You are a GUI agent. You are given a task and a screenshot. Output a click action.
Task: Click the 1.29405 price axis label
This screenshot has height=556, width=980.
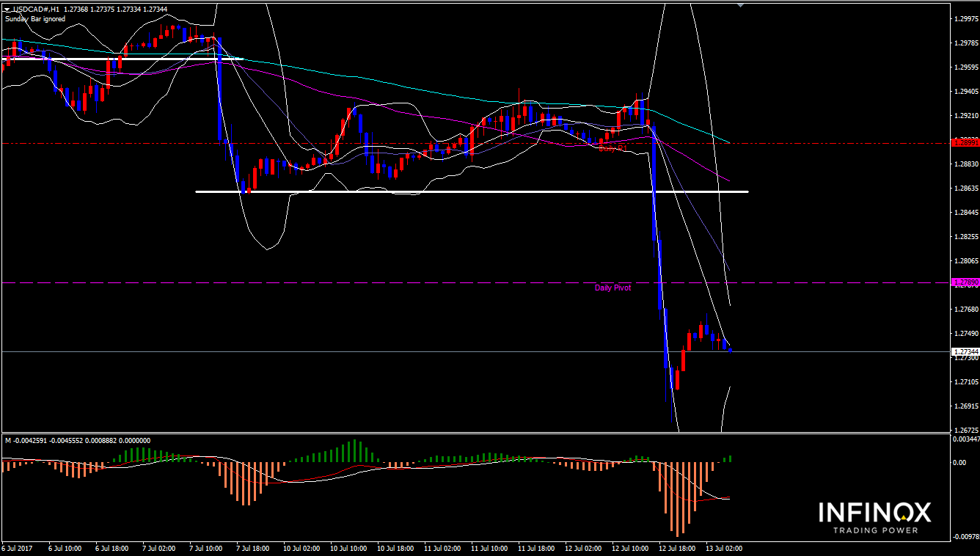965,92
